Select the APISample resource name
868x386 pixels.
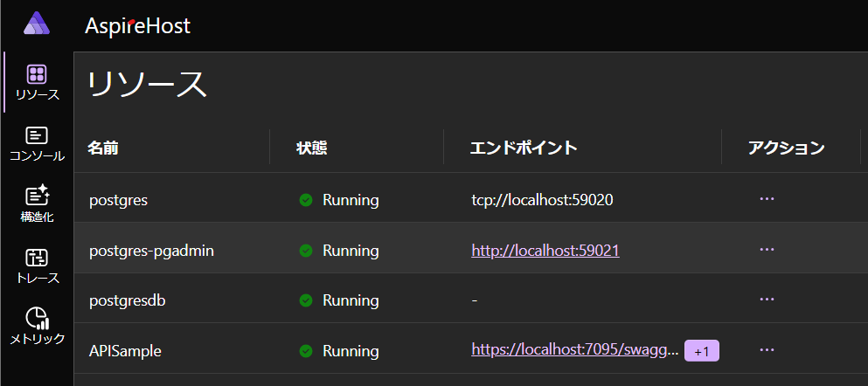click(125, 350)
